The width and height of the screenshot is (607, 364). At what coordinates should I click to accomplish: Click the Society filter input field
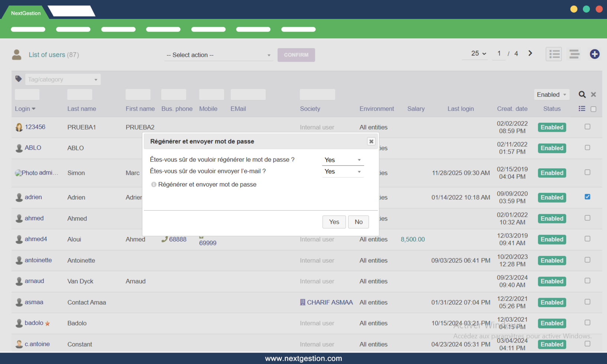(x=317, y=95)
